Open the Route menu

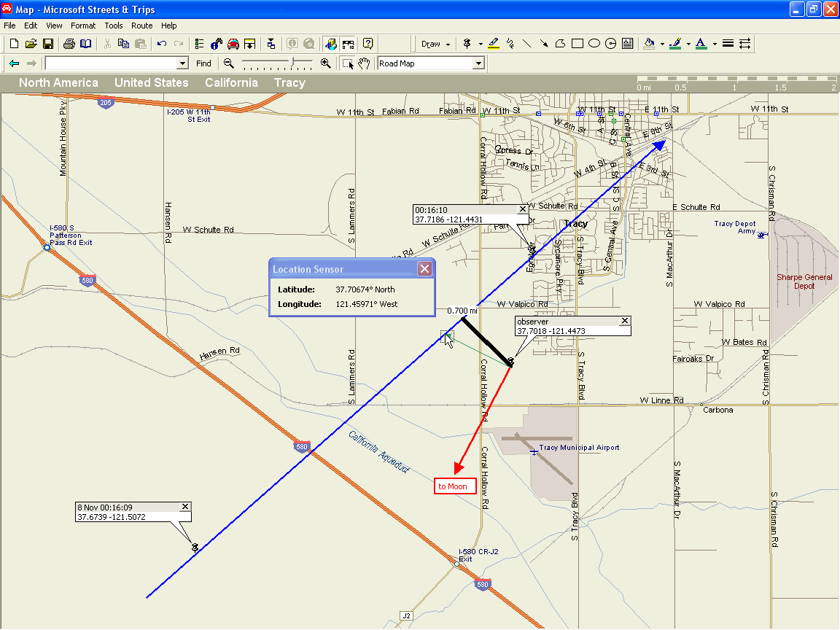pos(142,26)
